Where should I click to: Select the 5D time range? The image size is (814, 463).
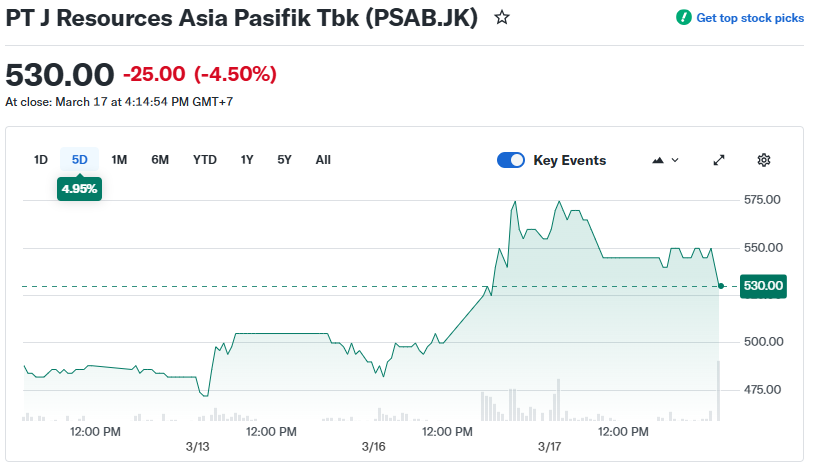80,160
